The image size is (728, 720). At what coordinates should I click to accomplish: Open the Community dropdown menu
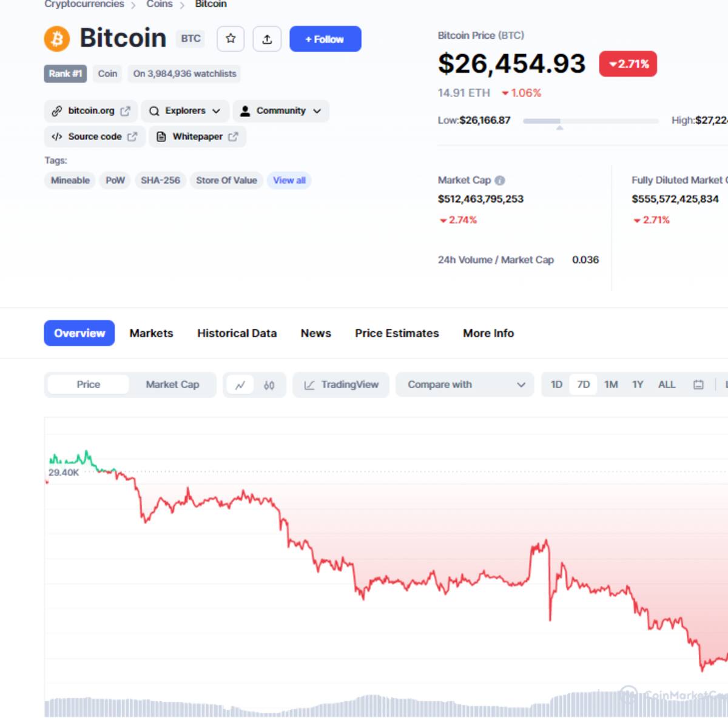281,111
